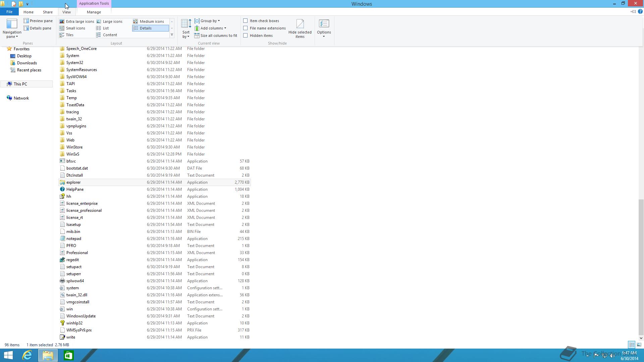The image size is (644, 362).
Task: Select Downloads in Favorites
Action: 27,63
